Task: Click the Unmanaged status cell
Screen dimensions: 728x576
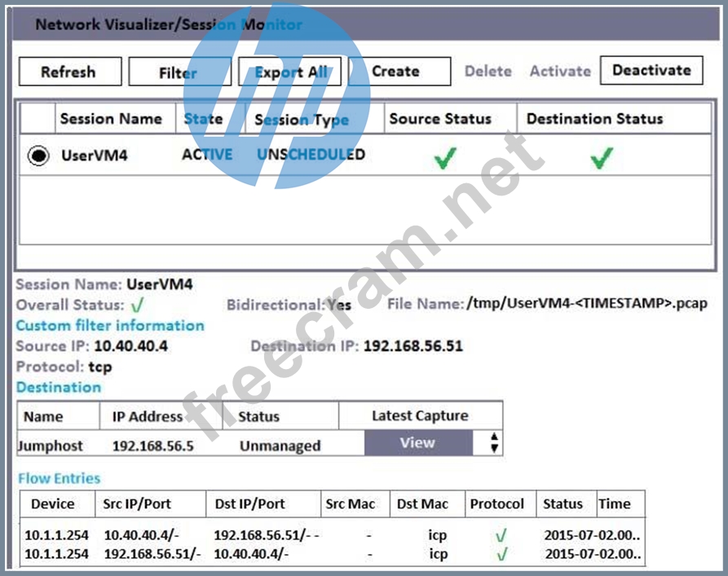Action: click(280, 446)
